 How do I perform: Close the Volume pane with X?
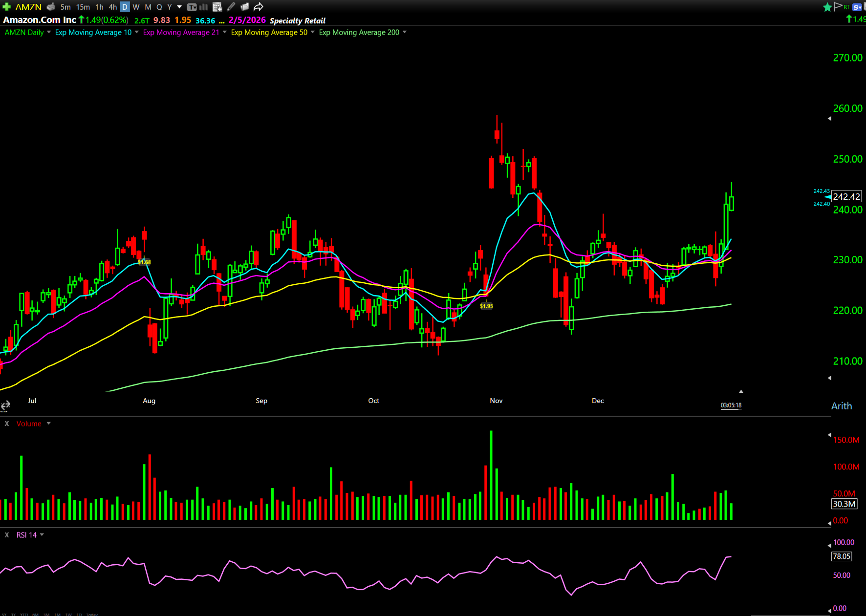tap(7, 424)
